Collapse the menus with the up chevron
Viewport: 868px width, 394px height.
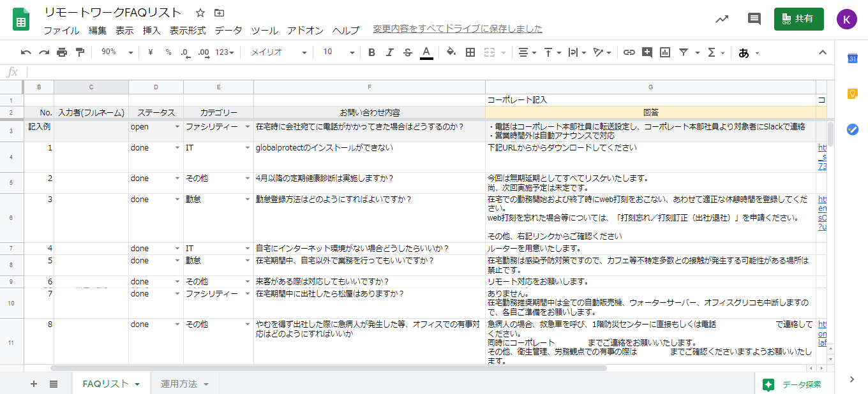point(823,52)
